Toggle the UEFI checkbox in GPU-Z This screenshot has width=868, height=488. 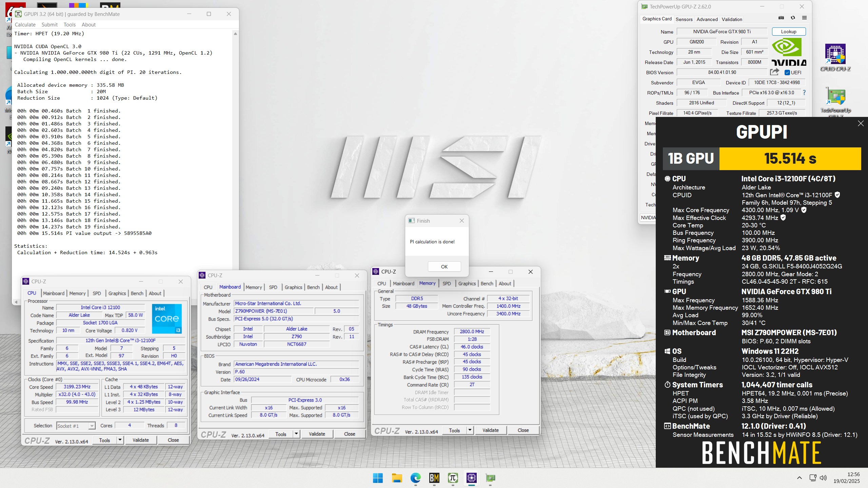(787, 72)
